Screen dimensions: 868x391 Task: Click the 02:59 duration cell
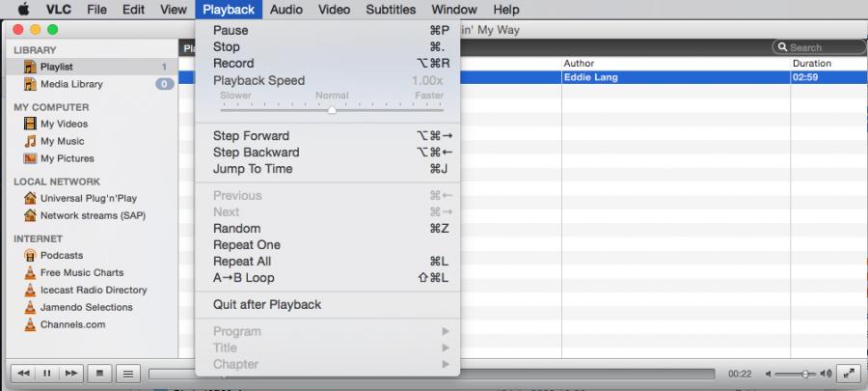pos(828,77)
